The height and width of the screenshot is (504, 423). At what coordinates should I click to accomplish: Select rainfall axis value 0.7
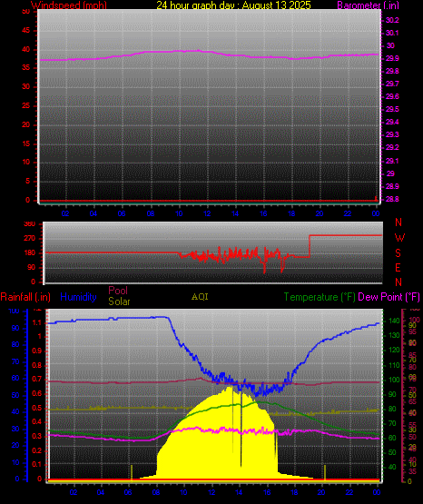(x=37, y=380)
